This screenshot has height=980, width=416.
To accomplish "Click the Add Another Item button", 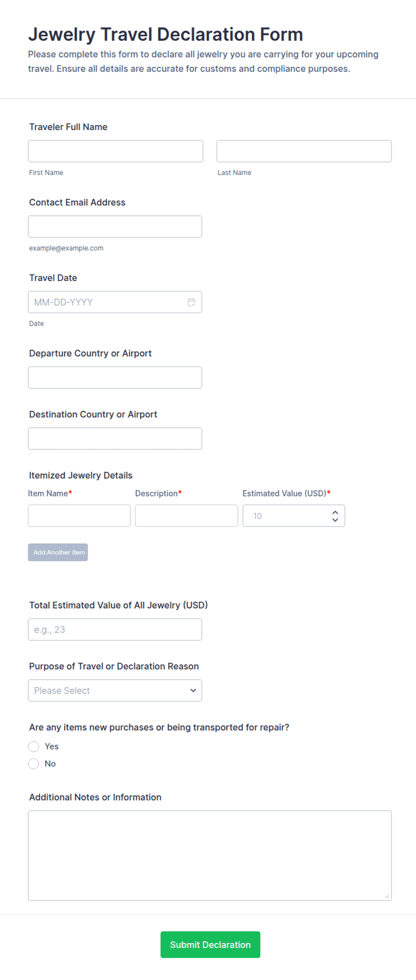I will click(58, 552).
